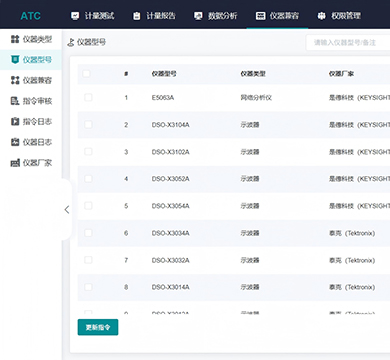The height and width of the screenshot is (360, 390).
Task: Click 示波器 in the DSO-X3052A row
Action: click(250, 179)
